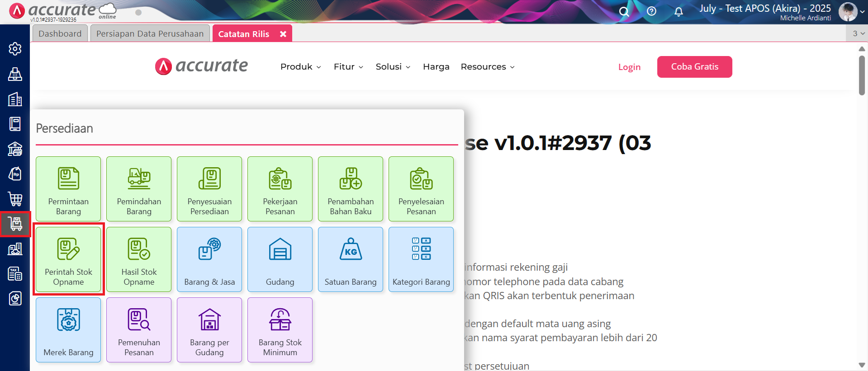Click the pie chart report sidebar icon
The width and height of the screenshot is (868, 371).
coord(15,299)
